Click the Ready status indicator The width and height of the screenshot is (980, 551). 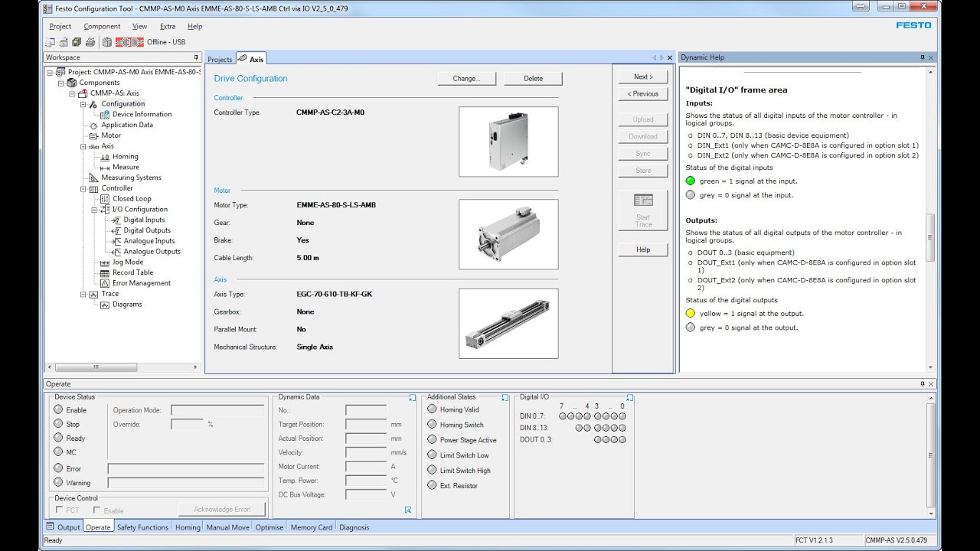click(x=58, y=438)
